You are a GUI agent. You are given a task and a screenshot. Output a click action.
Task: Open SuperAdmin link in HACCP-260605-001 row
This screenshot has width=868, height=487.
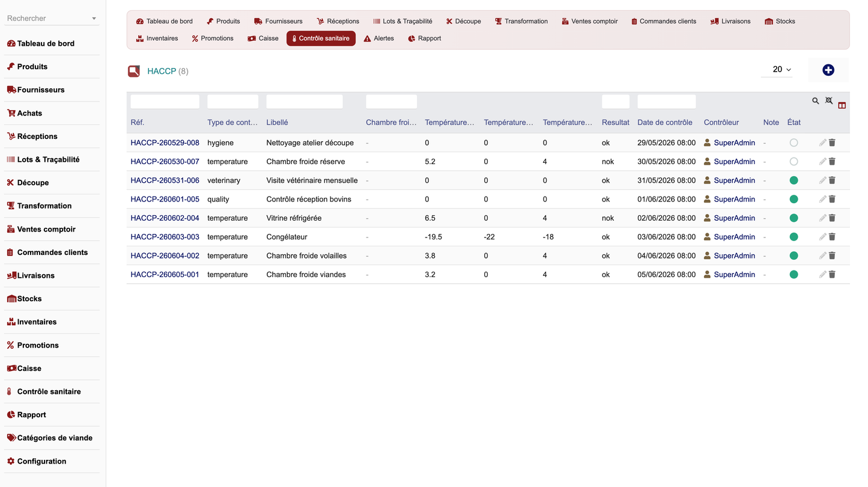(x=734, y=275)
